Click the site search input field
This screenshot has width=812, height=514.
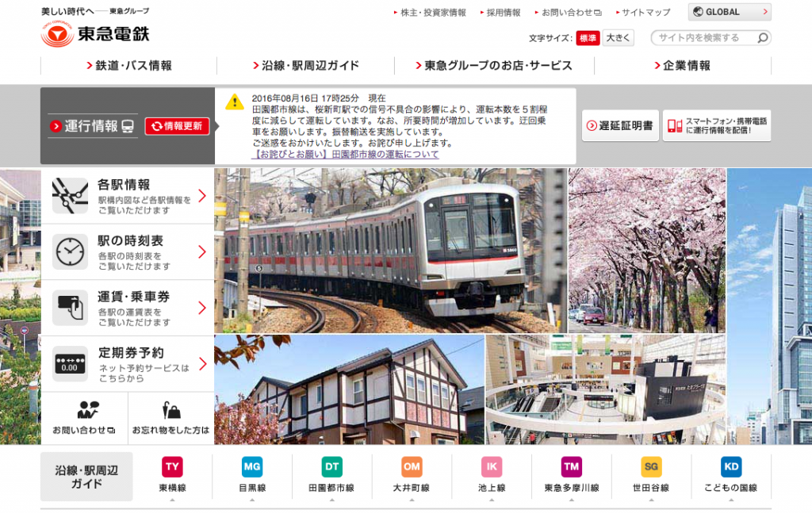pos(702,38)
